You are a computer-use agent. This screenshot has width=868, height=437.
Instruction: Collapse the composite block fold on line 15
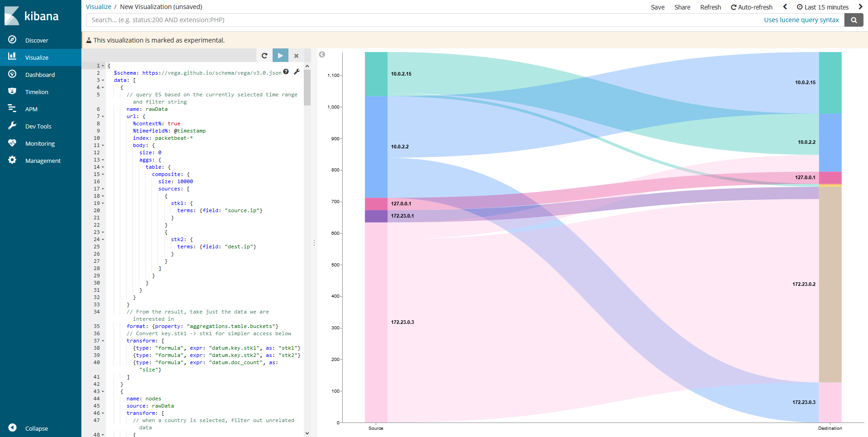click(104, 174)
